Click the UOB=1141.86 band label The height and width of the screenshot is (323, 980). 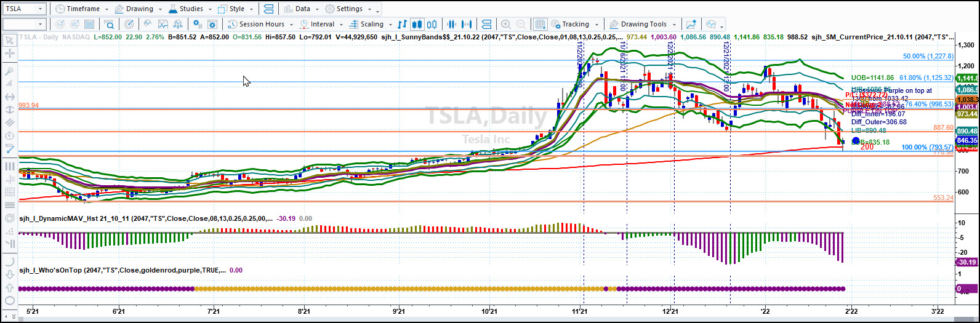pyautogui.click(x=873, y=78)
